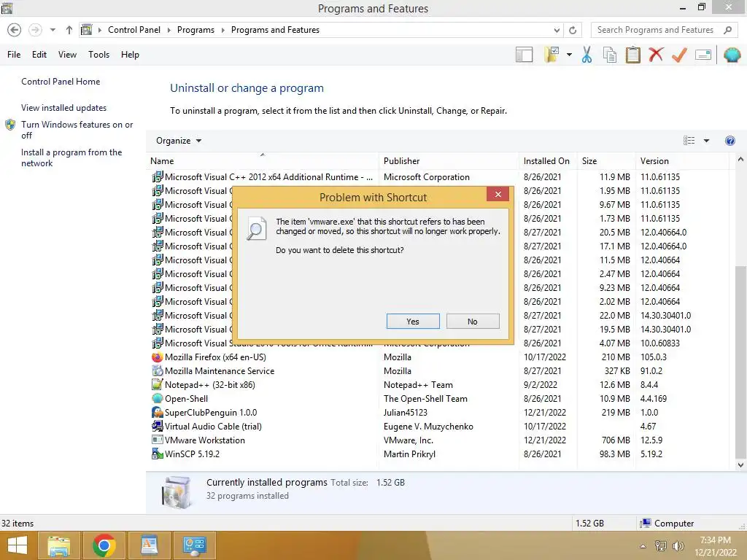Open File Explorer from taskbar
Image resolution: width=747 pixels, height=560 pixels.
60,545
